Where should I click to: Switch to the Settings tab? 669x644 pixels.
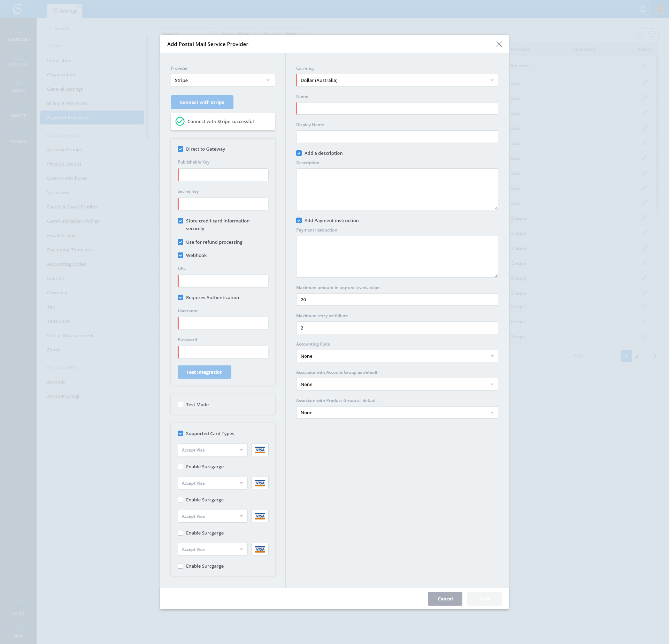point(65,11)
